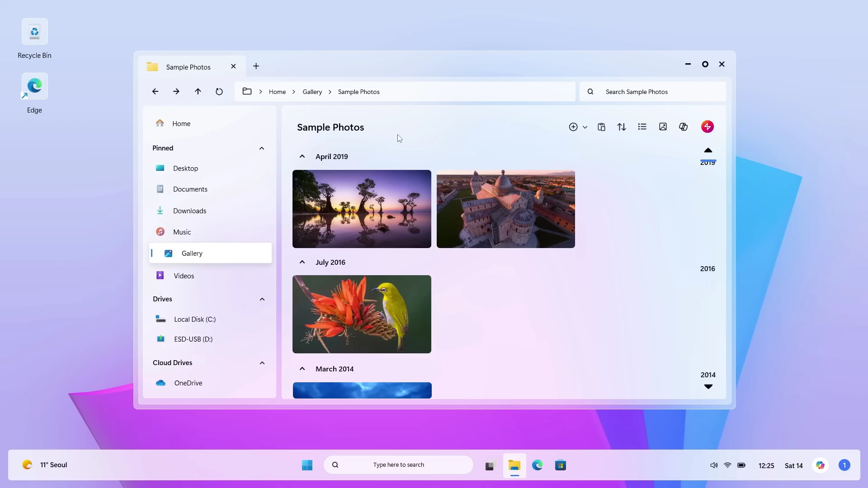Open the New item dropdown chevron
This screenshot has width=868, height=488.
click(586, 127)
